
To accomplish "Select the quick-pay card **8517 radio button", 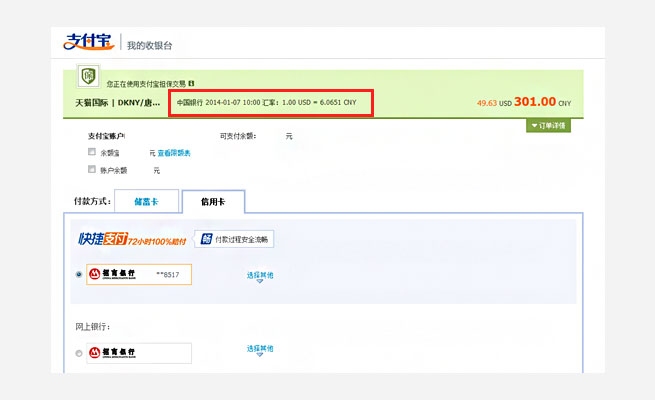I will (79, 274).
